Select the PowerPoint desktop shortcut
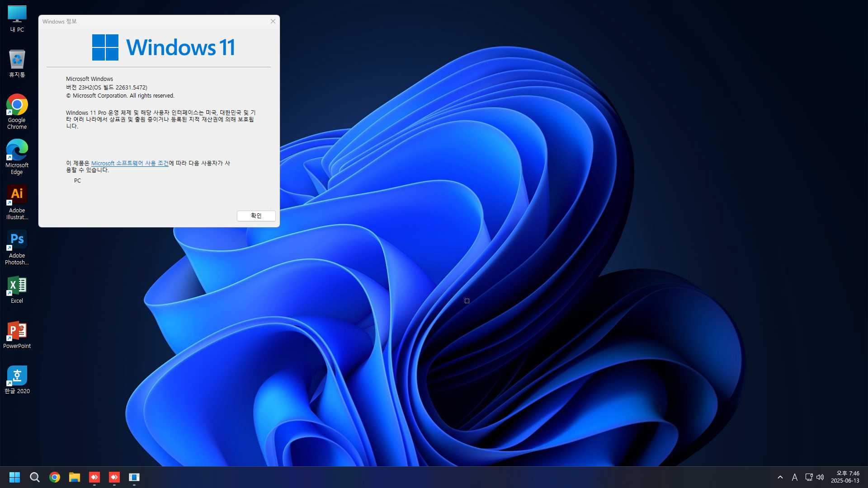The height and width of the screenshot is (488, 868). (17, 334)
